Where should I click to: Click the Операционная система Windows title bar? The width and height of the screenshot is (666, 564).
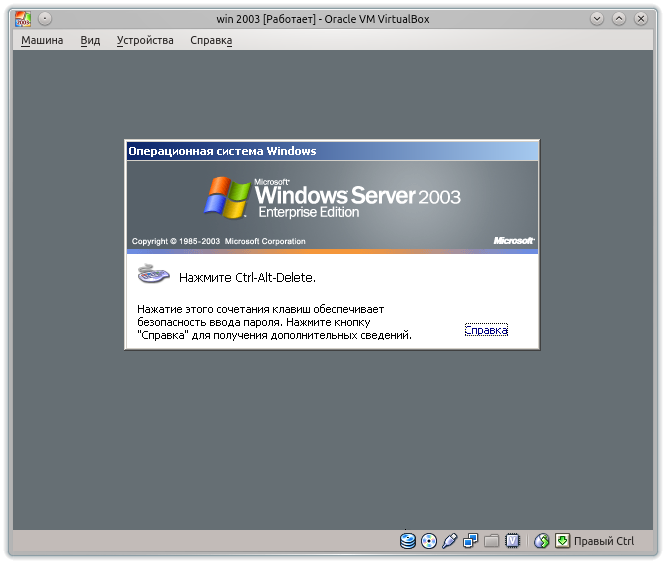point(332,151)
